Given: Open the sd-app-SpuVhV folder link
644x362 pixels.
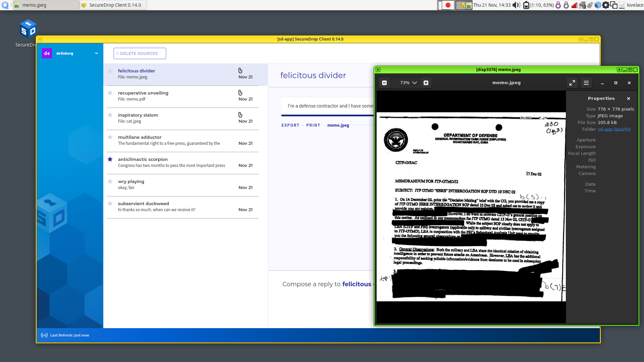Looking at the screenshot, I should tap(614, 129).
